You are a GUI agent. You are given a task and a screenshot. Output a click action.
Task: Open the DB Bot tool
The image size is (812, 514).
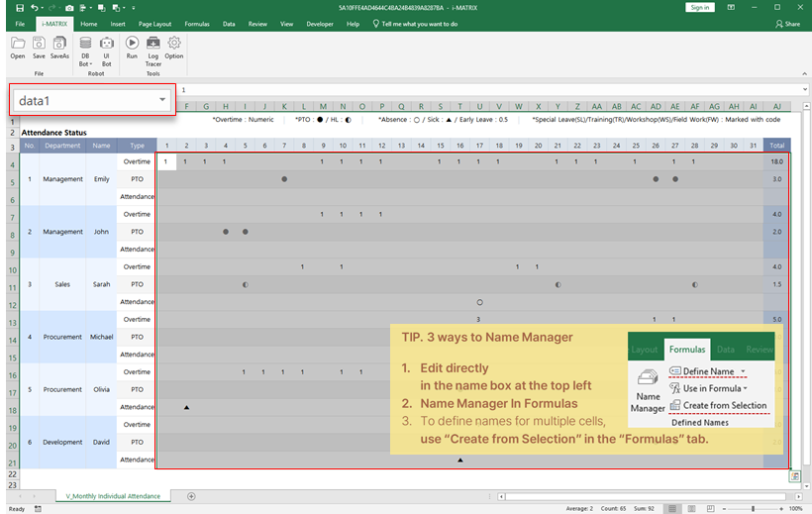click(x=85, y=48)
